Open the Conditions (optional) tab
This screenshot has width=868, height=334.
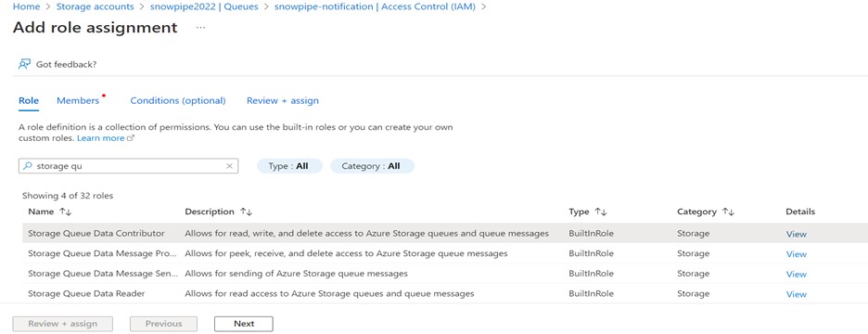pyautogui.click(x=178, y=100)
